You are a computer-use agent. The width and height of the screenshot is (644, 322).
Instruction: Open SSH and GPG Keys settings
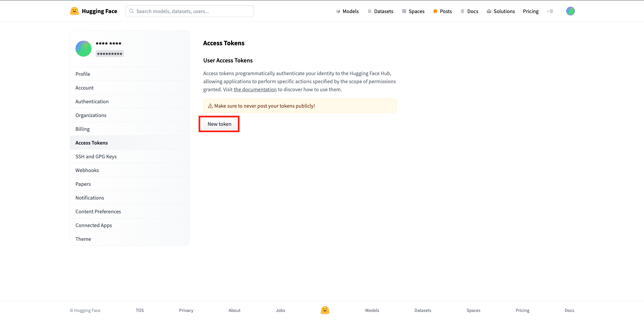coord(130,156)
